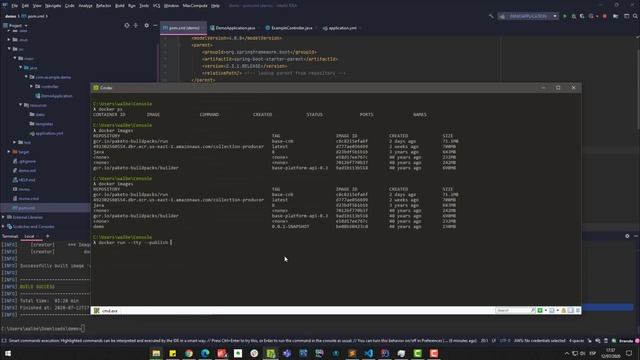The width and height of the screenshot is (640, 360).
Task: Switch to the DemoApplication.java tab
Action: (x=233, y=28)
